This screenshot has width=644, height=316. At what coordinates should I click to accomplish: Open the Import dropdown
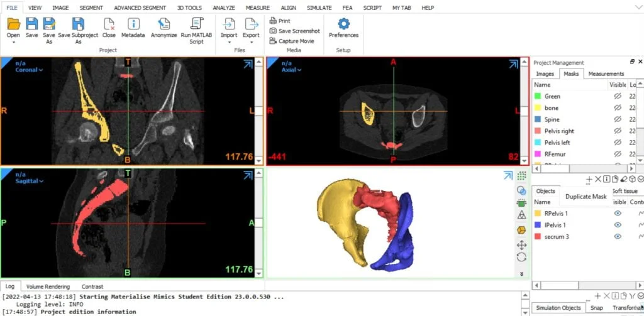point(229,42)
